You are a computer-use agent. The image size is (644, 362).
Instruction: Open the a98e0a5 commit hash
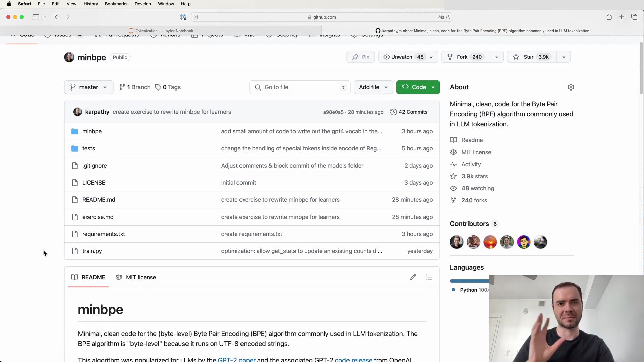[333, 112]
